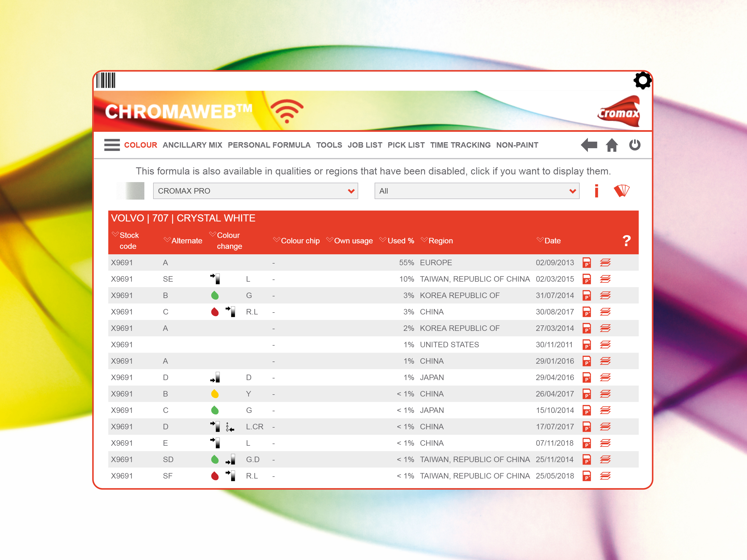Sort by Date column
The image size is (747, 560).
point(549,241)
